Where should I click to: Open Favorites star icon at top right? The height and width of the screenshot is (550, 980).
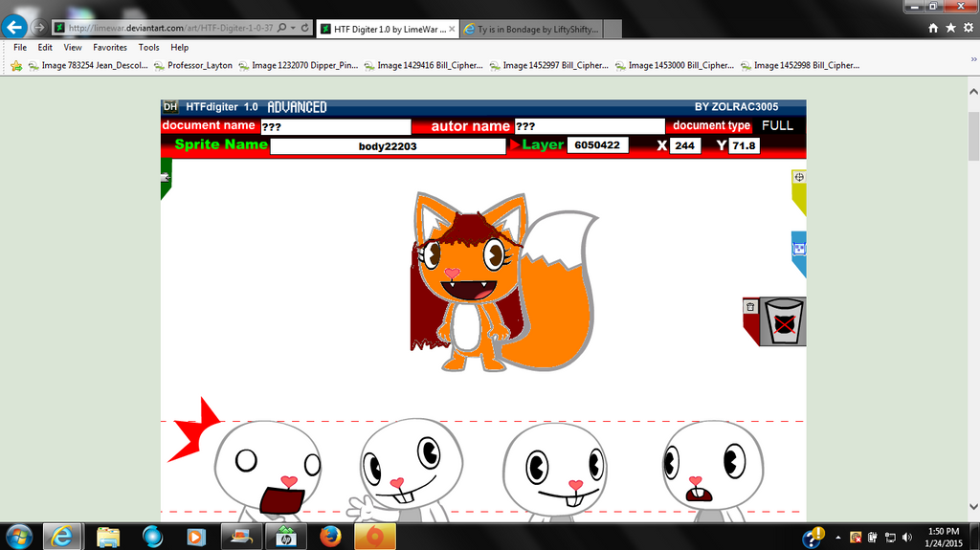pyautogui.click(x=950, y=28)
